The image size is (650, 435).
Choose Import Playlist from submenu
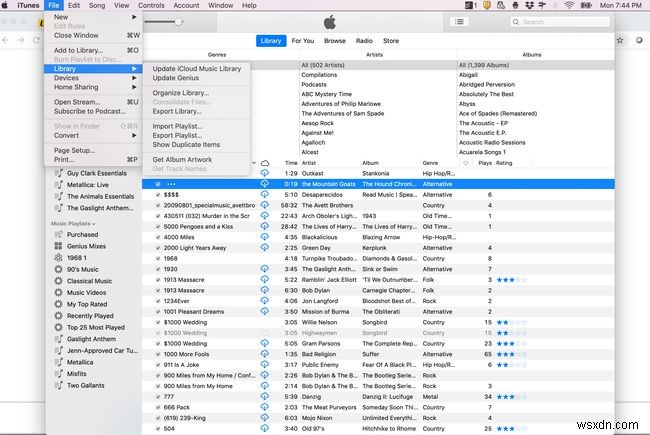[x=196, y=126]
